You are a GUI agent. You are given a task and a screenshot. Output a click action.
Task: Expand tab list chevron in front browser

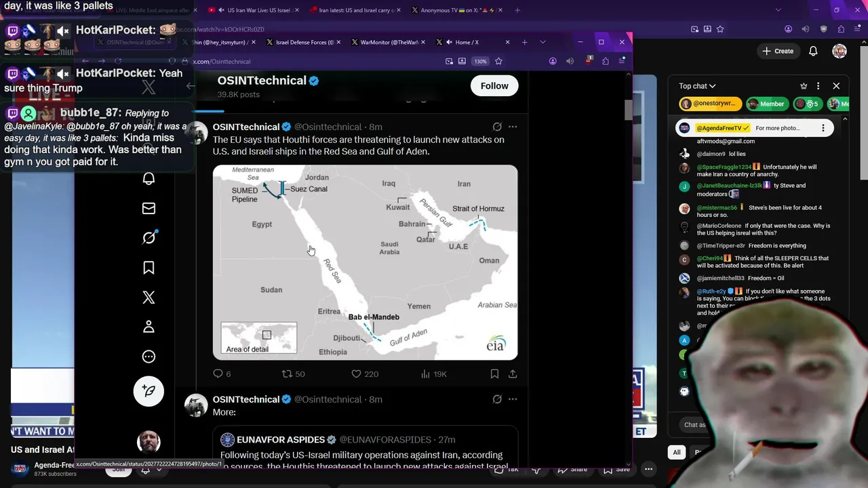542,42
